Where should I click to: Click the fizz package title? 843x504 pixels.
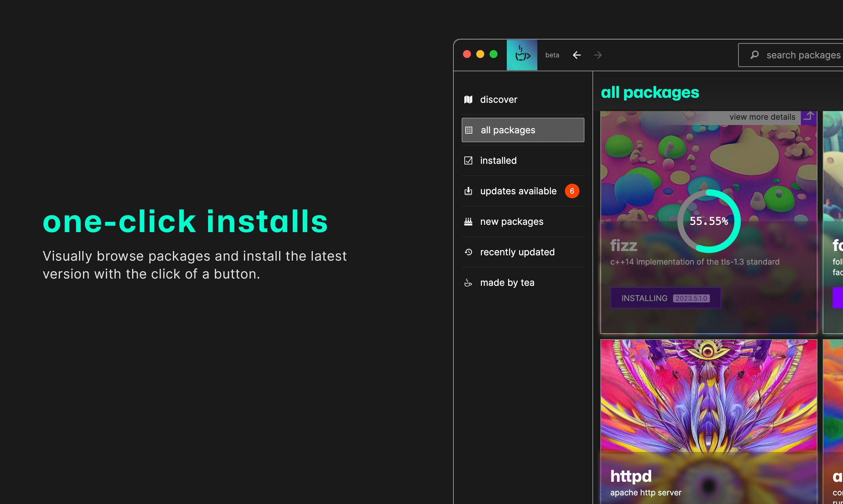click(x=624, y=246)
